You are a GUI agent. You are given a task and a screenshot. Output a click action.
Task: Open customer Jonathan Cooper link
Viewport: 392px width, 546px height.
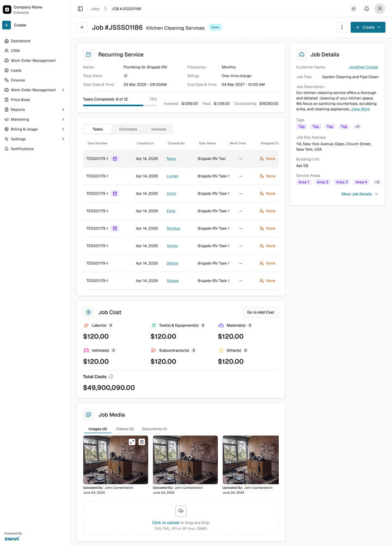click(x=364, y=67)
